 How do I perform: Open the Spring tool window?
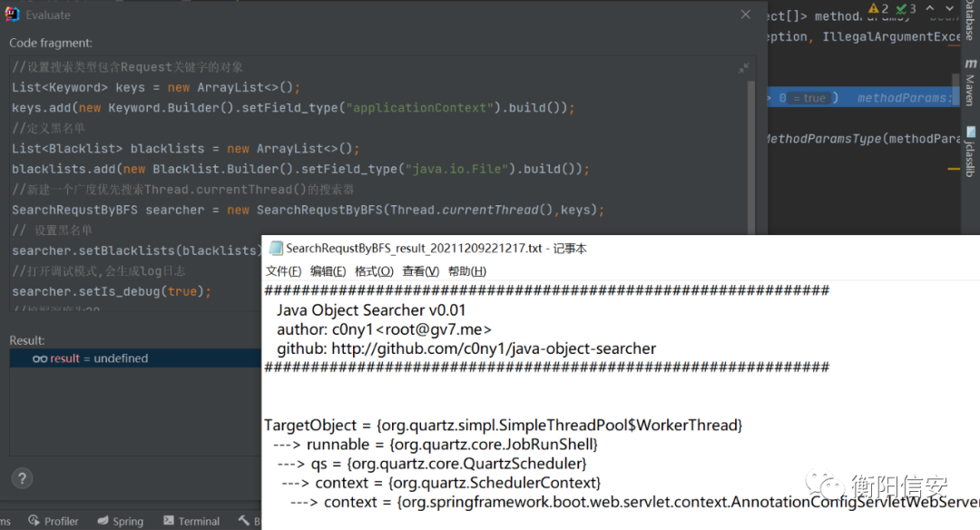(121, 521)
